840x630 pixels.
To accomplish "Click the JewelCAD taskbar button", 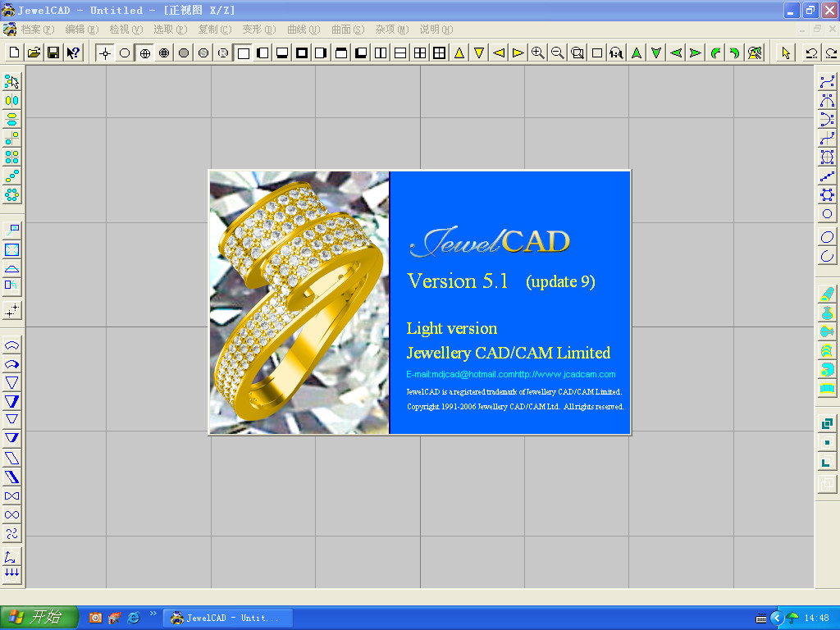I will click(x=228, y=619).
